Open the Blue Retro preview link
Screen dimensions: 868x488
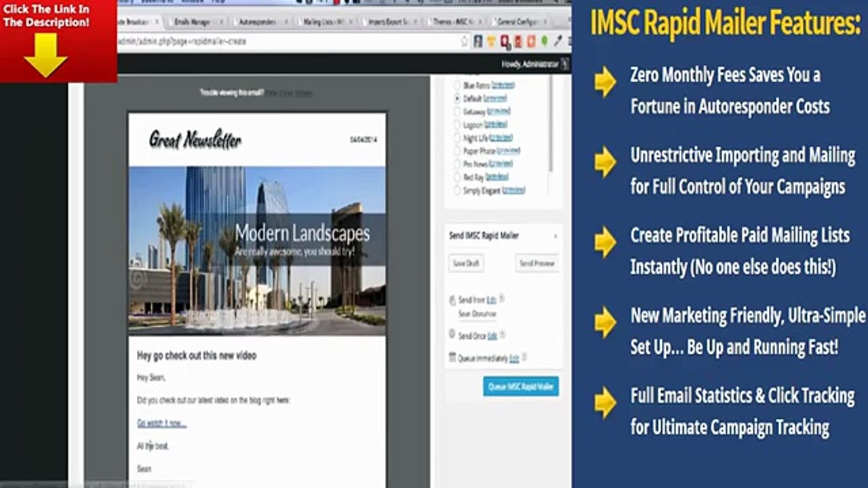pos(502,85)
